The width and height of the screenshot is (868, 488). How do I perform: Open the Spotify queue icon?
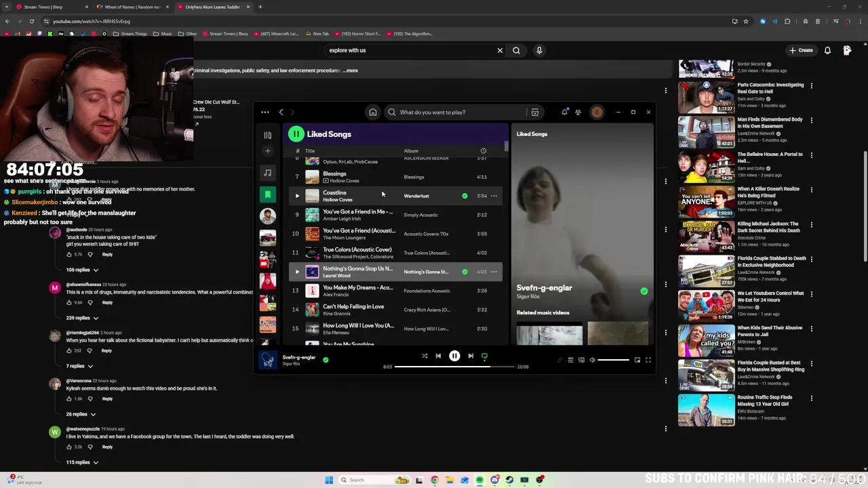coord(570,360)
